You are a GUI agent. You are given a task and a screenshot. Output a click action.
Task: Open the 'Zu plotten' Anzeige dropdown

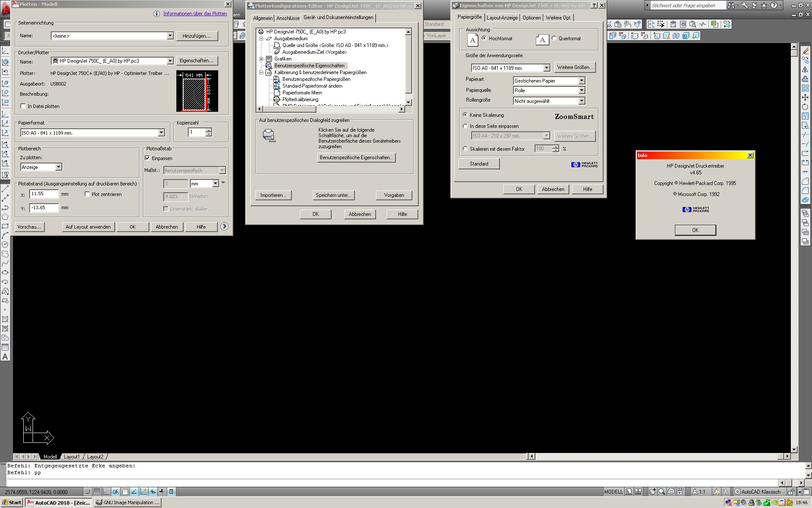(59, 167)
